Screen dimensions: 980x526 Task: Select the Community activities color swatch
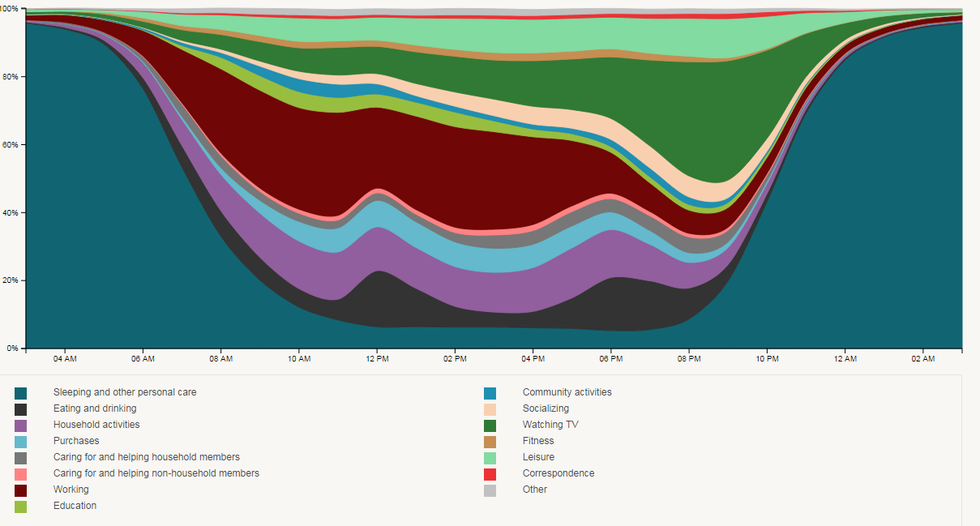[x=490, y=393]
